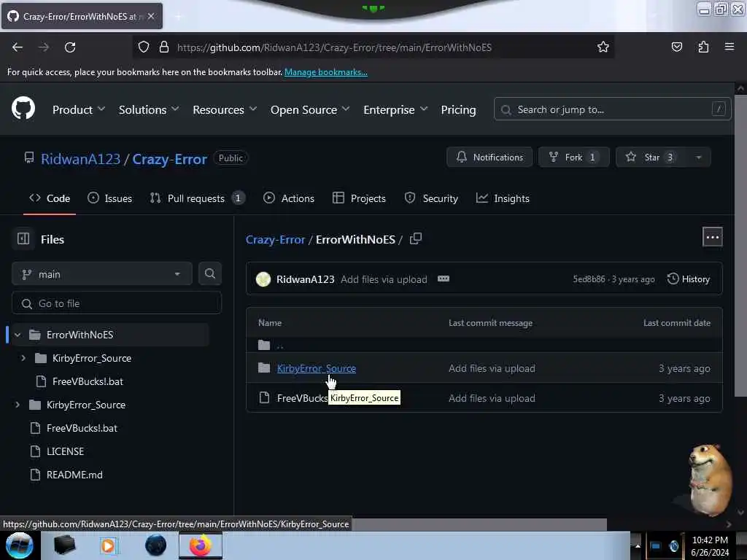Open the Security tab

pyautogui.click(x=430, y=198)
